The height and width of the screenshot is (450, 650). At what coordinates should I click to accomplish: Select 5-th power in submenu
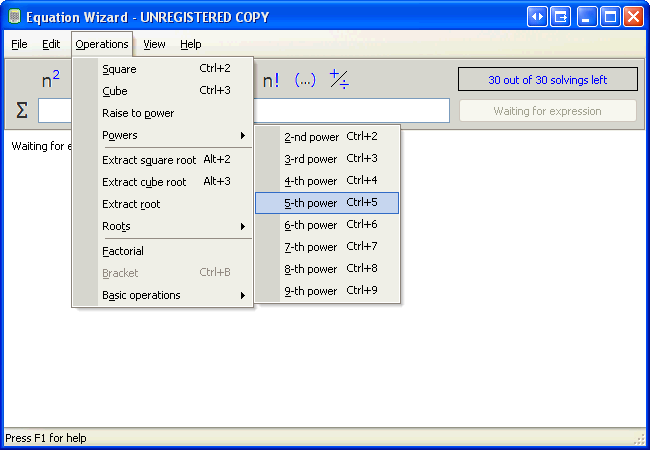coord(327,203)
